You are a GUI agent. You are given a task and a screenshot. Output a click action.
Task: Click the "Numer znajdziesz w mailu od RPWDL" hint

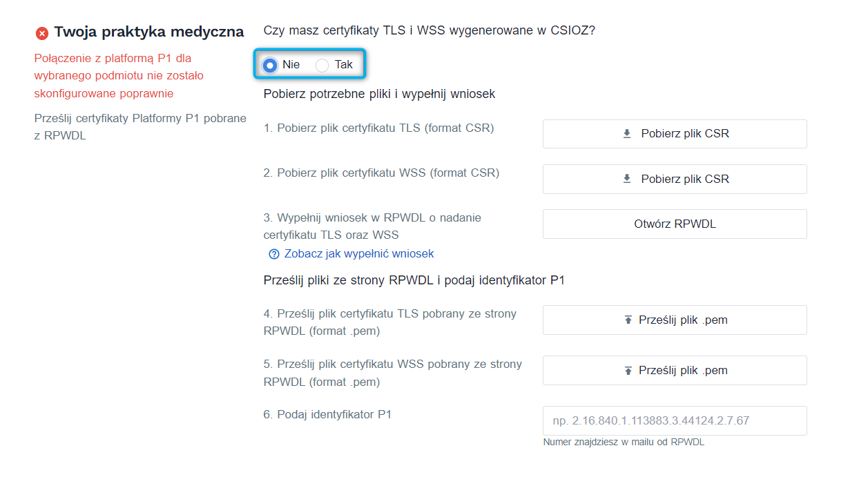click(x=622, y=442)
